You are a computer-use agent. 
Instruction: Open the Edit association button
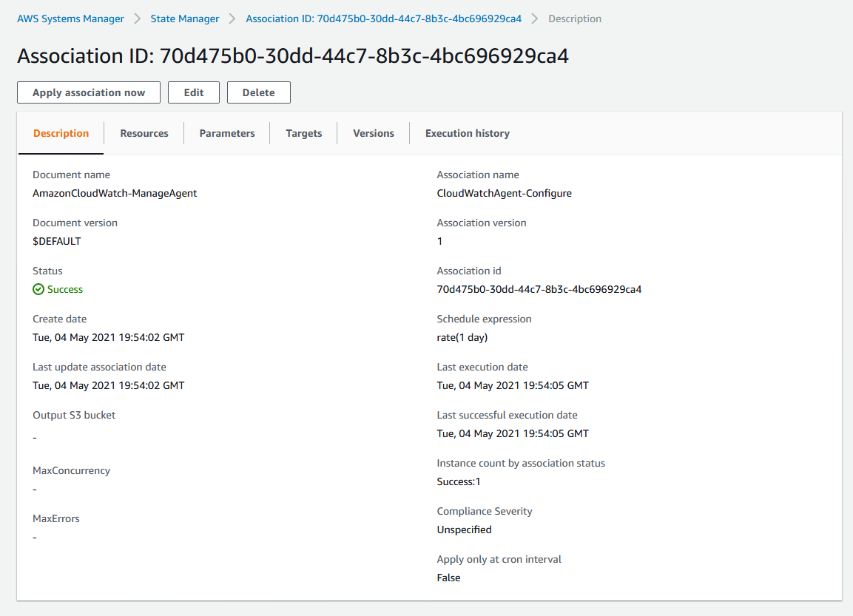pyautogui.click(x=194, y=92)
